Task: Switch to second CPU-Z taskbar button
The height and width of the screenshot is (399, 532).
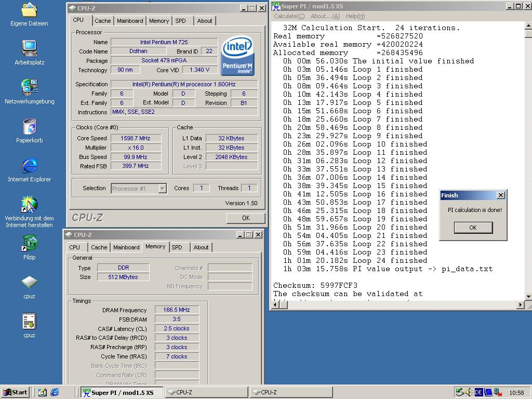Action: (291, 393)
